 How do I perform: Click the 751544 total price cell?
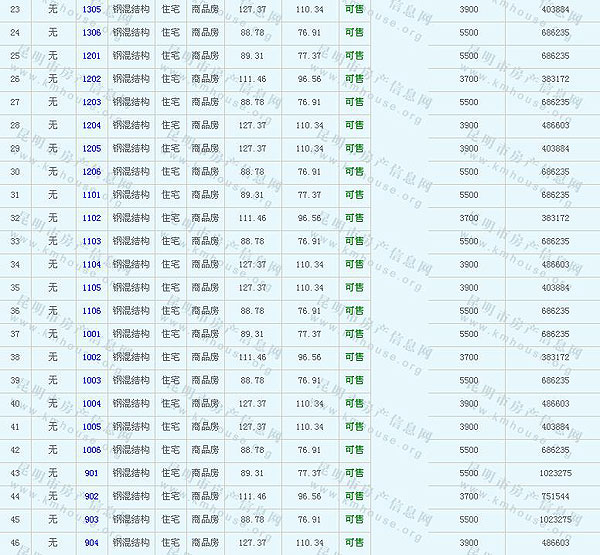coord(555,496)
